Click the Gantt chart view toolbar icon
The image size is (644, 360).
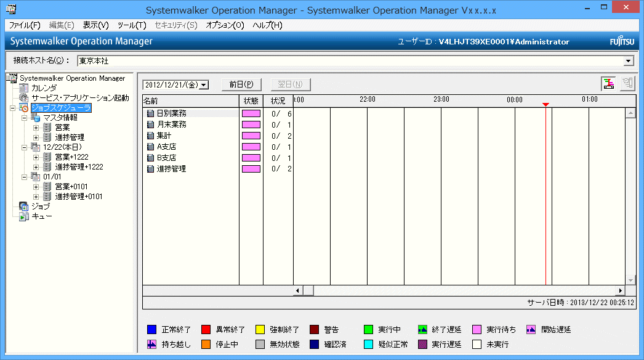coord(608,83)
